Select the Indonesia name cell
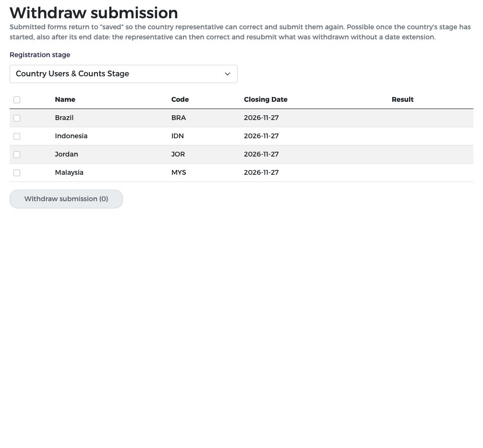Screen dimensions: 483x448 pyautogui.click(x=71, y=136)
